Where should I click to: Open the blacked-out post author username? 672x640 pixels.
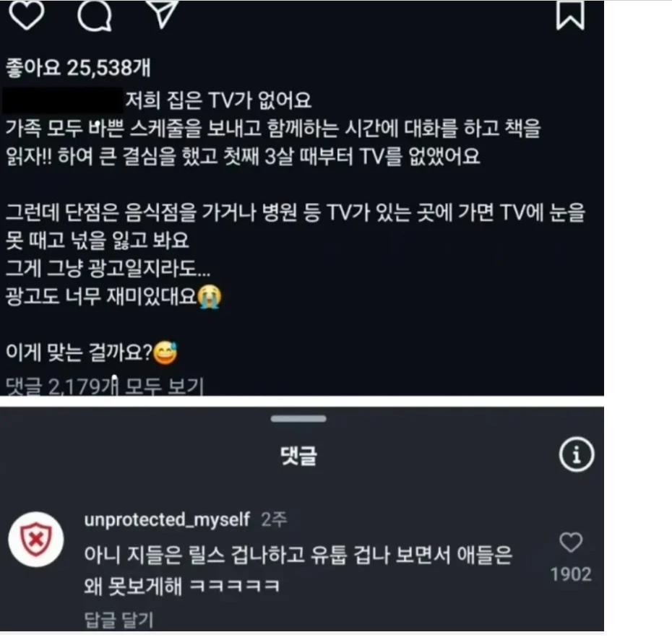63,100
